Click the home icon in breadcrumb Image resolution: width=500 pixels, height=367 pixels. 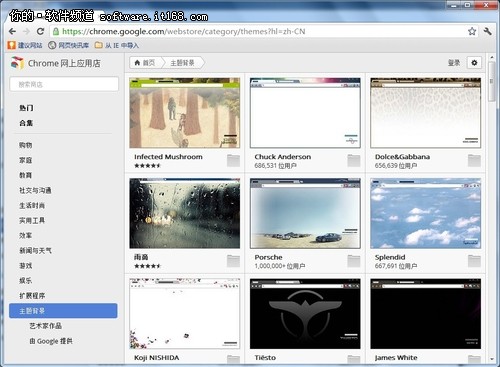(137, 62)
